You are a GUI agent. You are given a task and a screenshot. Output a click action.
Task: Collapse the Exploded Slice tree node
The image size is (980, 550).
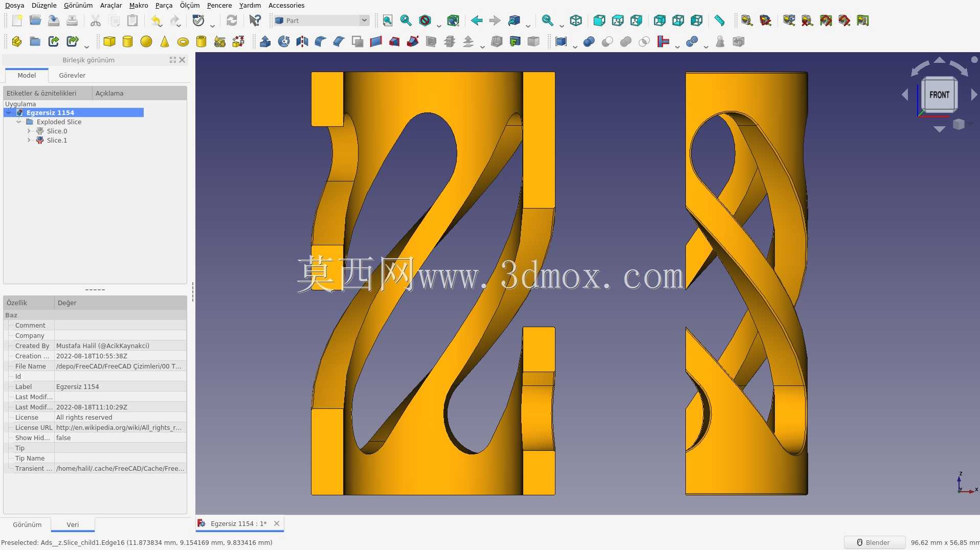19,122
